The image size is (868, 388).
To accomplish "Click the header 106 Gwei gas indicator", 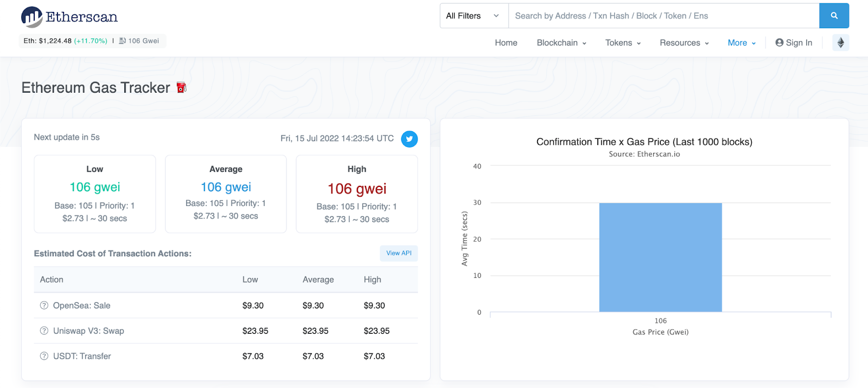I will (139, 41).
